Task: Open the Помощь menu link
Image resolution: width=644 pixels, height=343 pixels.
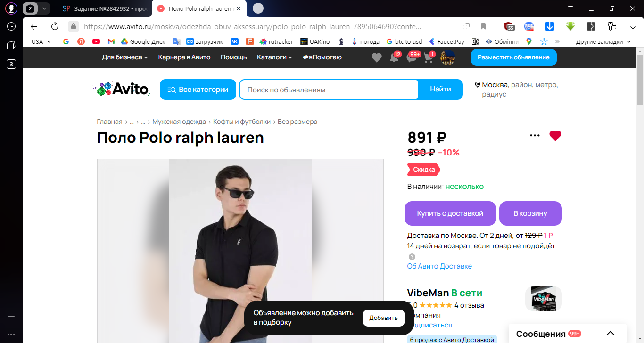Action: [x=234, y=57]
